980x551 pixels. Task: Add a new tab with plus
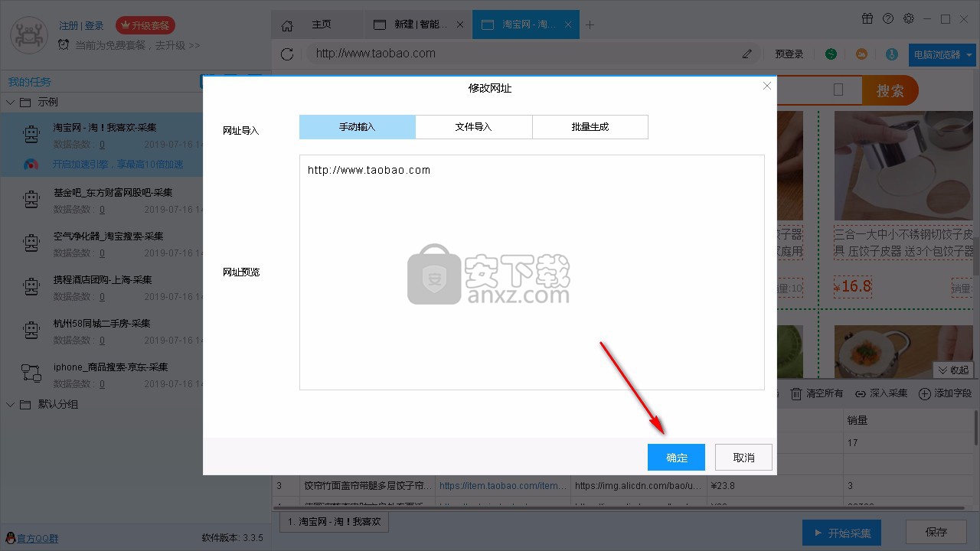pyautogui.click(x=590, y=24)
